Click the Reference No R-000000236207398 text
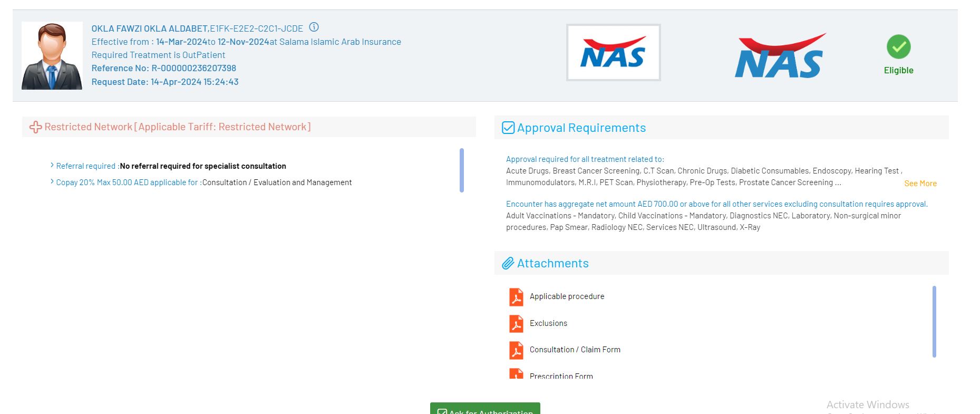980x414 pixels. 164,68
